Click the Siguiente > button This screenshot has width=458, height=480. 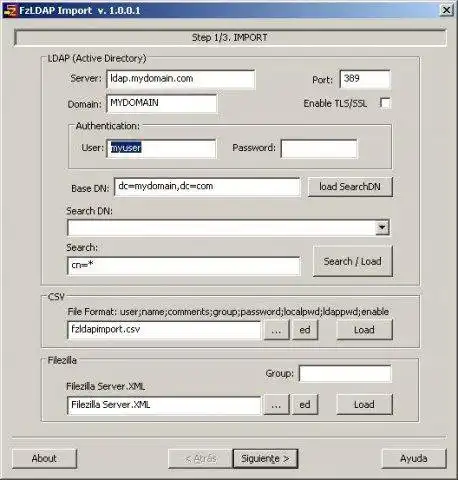(265, 459)
